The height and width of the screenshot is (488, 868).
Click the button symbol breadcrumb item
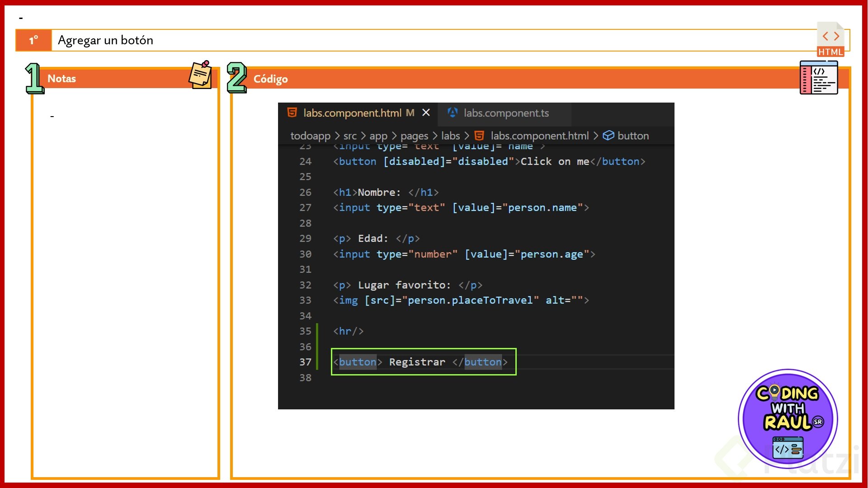click(x=632, y=136)
